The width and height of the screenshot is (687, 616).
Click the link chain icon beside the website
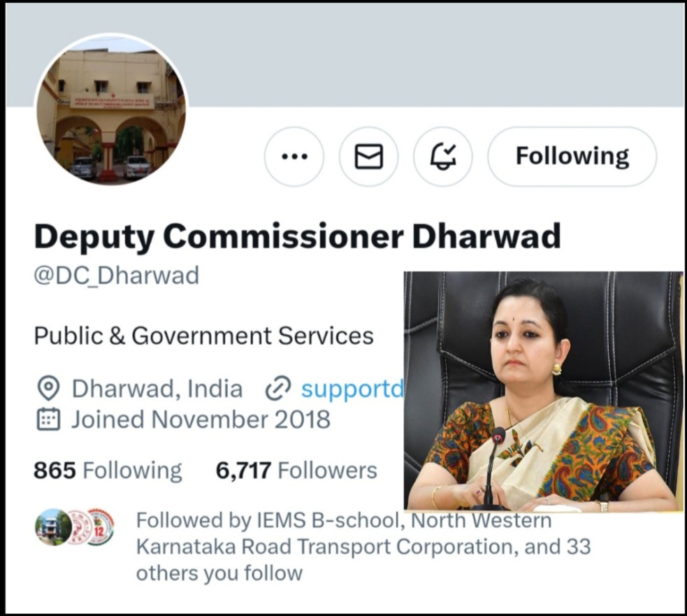[x=278, y=389]
